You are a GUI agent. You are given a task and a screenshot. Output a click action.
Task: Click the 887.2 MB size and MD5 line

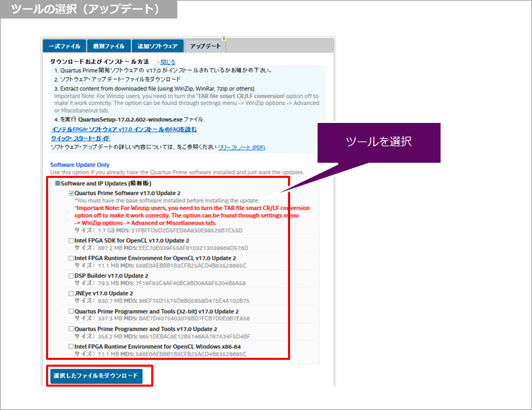(x=161, y=248)
